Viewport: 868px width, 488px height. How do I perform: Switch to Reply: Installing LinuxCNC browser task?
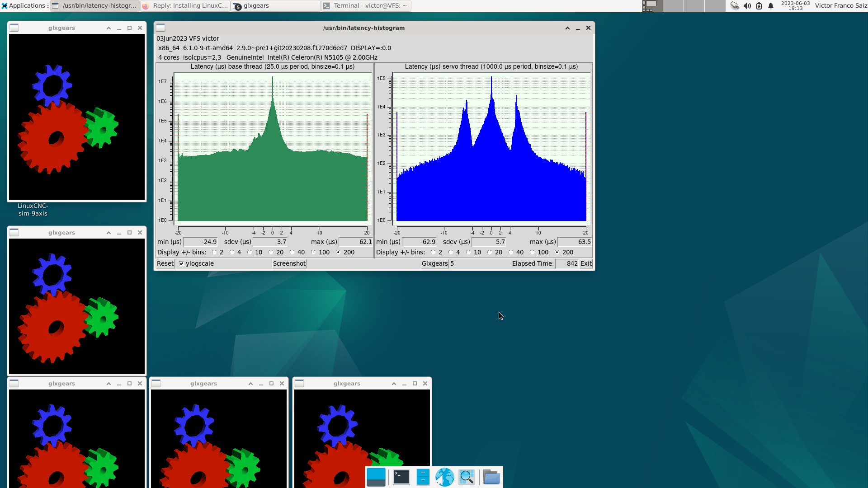(185, 5)
